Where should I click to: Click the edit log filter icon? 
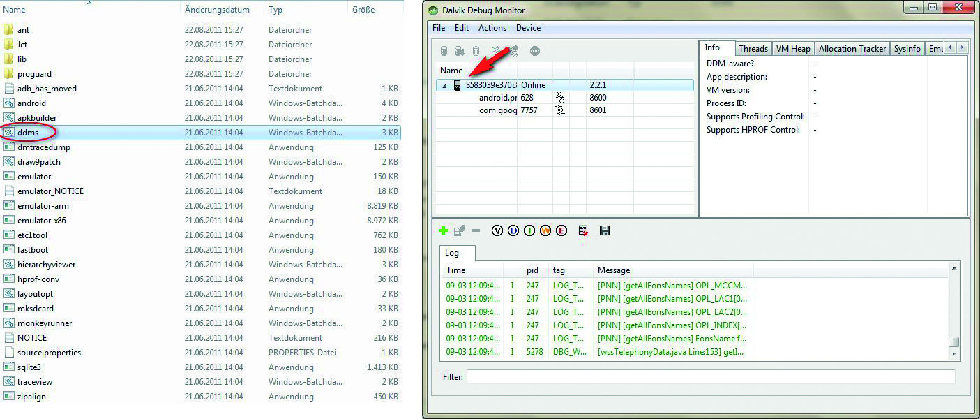click(460, 230)
